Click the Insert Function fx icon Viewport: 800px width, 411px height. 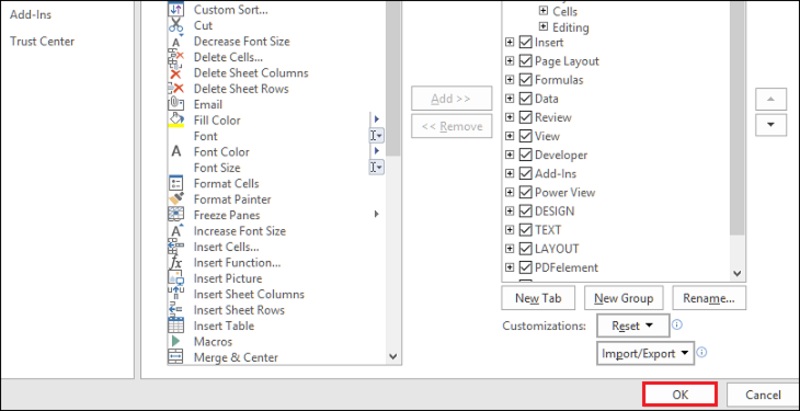click(x=176, y=263)
